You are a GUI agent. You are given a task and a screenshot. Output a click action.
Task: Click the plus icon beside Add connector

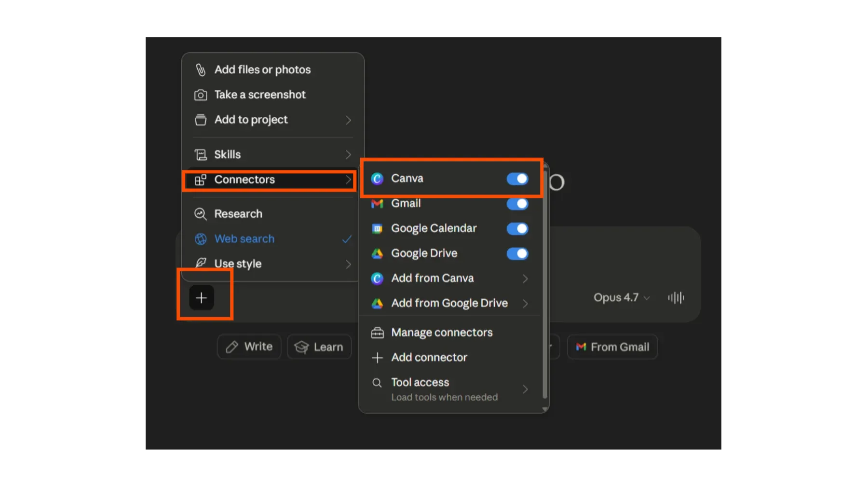(377, 358)
